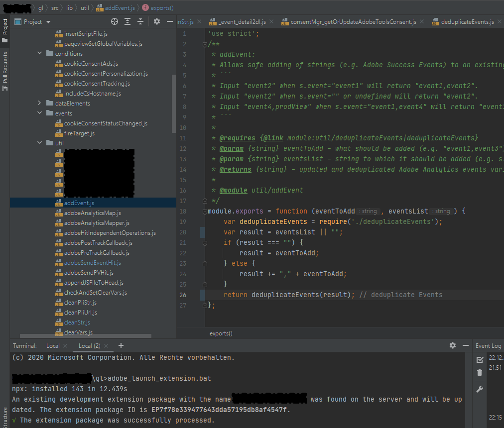Close the _event_detail2dl.js editor tab
Image resolution: width=504 pixels, height=428 pixels.
tap(271, 21)
